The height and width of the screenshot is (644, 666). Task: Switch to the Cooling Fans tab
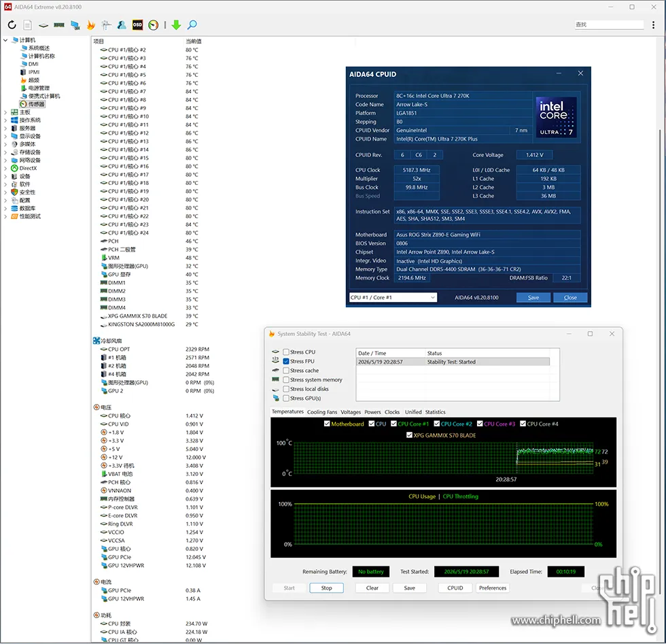pyautogui.click(x=322, y=412)
